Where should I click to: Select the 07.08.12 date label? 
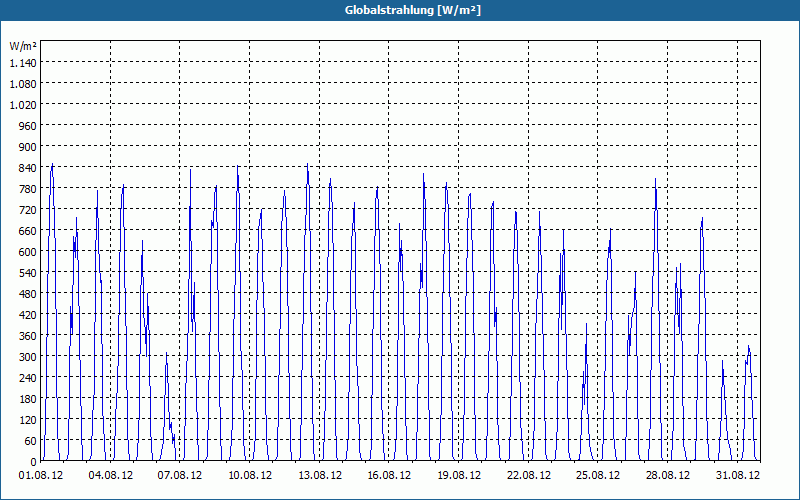[180, 476]
